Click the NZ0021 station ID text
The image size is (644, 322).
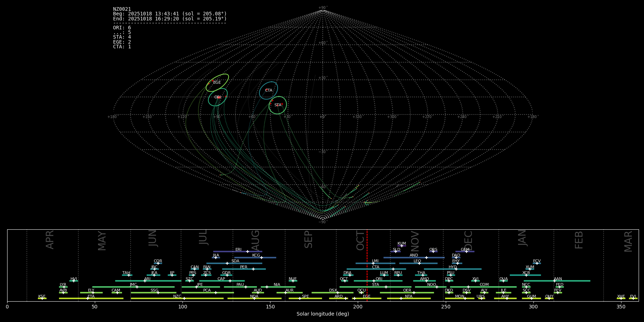[122, 9]
